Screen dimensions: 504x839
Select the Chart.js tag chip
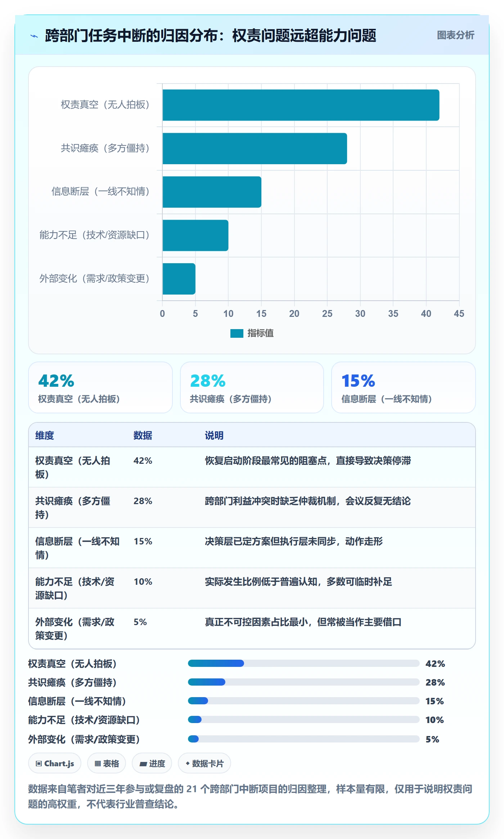tap(55, 763)
